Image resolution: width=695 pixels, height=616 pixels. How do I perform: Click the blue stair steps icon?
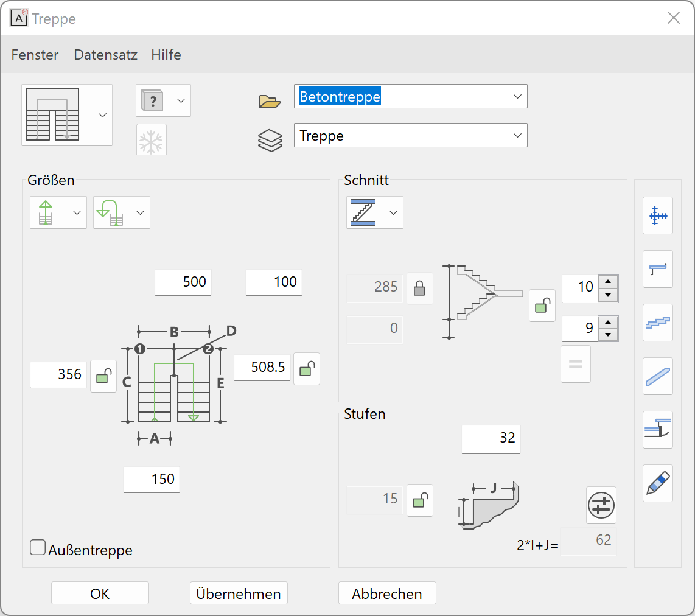point(658,323)
